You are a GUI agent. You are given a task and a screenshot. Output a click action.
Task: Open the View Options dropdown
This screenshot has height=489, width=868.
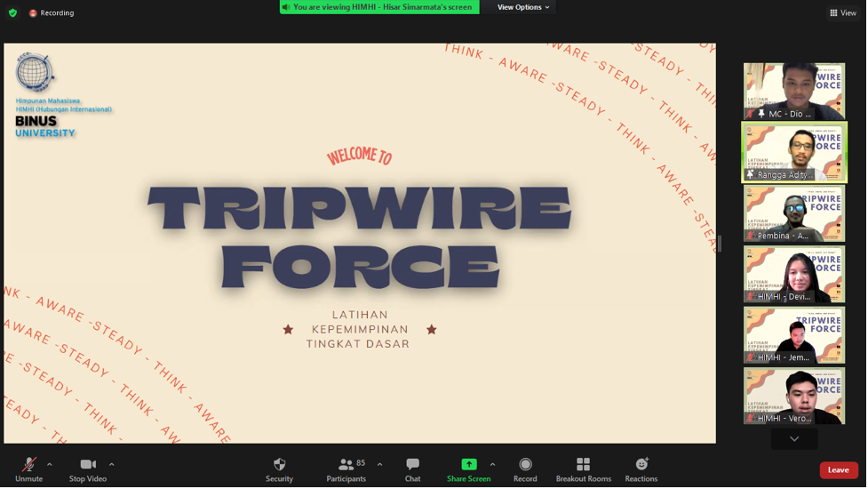click(522, 7)
